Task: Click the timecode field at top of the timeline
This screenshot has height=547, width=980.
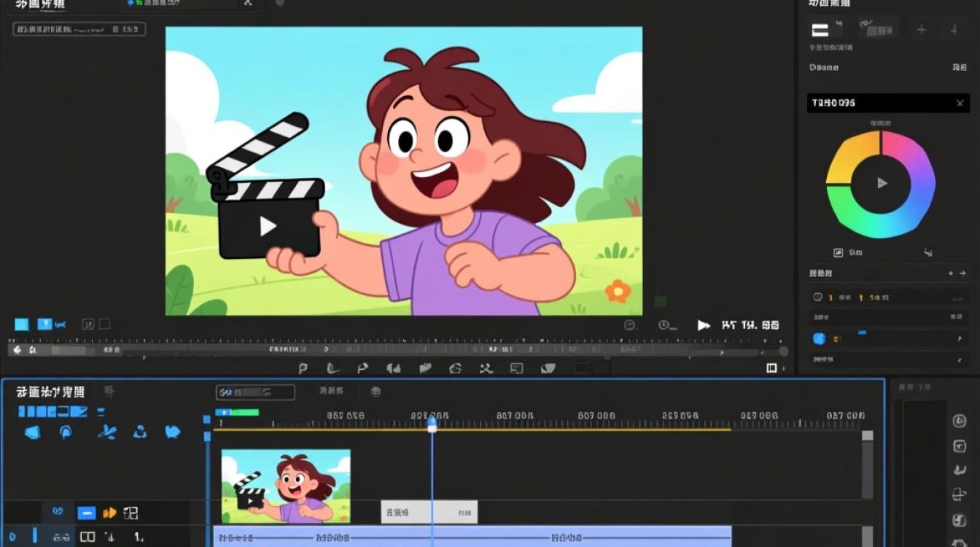Action: pos(255,392)
